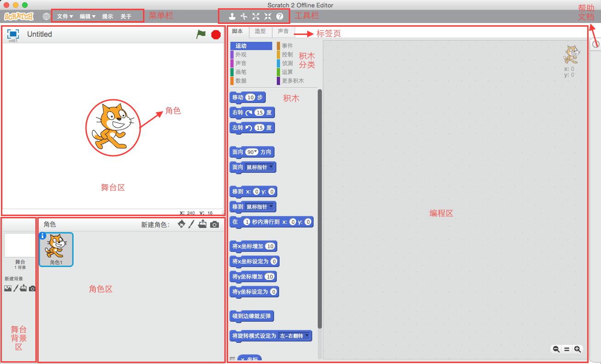Select the Block help question-mark tool

tap(280, 17)
